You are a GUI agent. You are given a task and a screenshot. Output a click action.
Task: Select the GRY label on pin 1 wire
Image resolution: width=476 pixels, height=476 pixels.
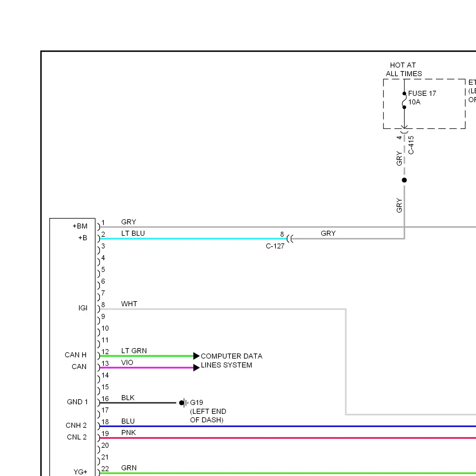[129, 222]
